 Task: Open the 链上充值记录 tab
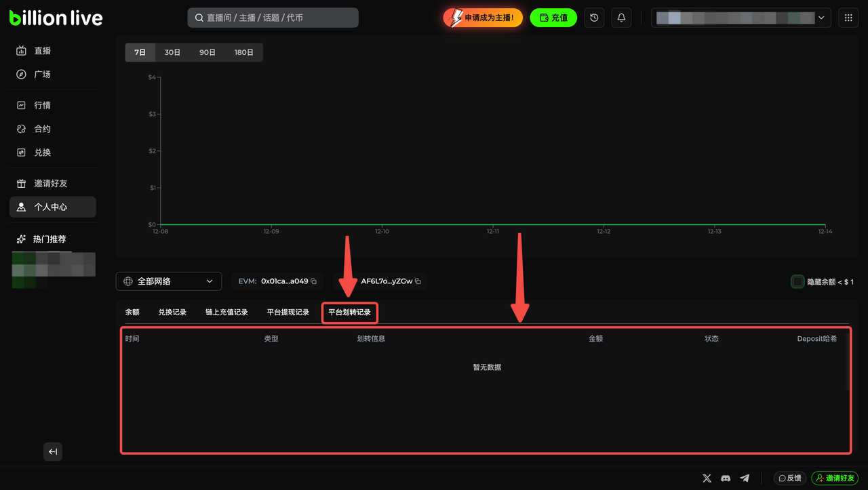pos(226,312)
